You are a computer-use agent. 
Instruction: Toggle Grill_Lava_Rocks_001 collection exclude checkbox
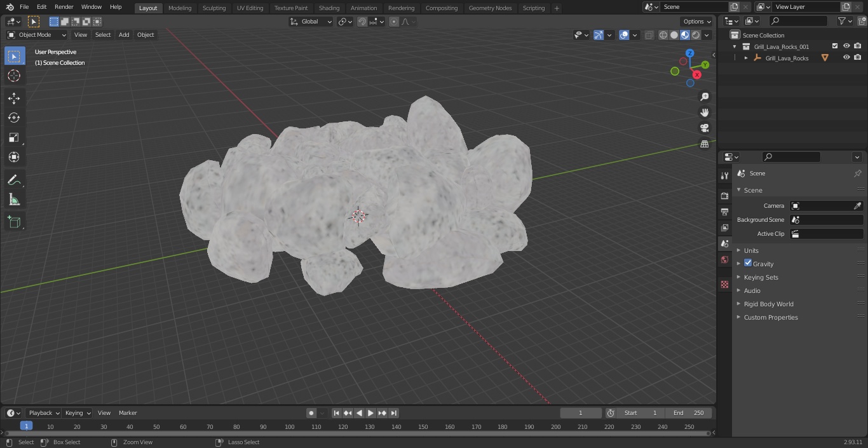click(x=835, y=46)
